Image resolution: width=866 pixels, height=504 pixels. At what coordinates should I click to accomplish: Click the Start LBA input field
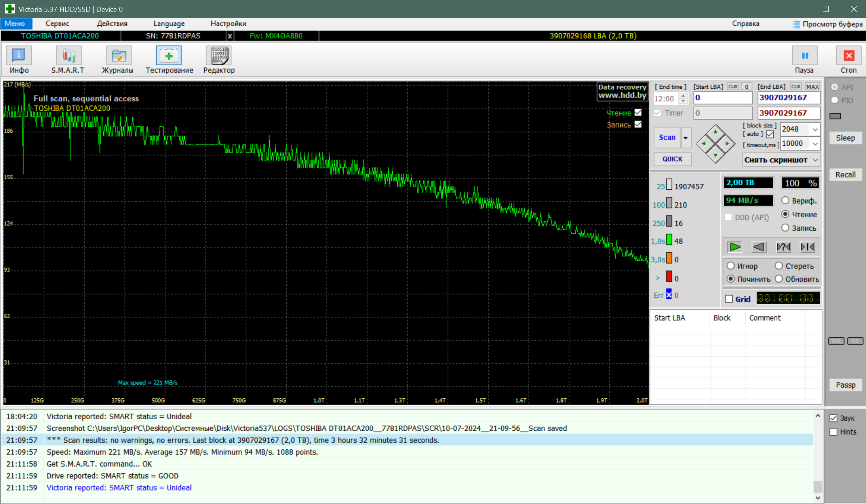[723, 98]
